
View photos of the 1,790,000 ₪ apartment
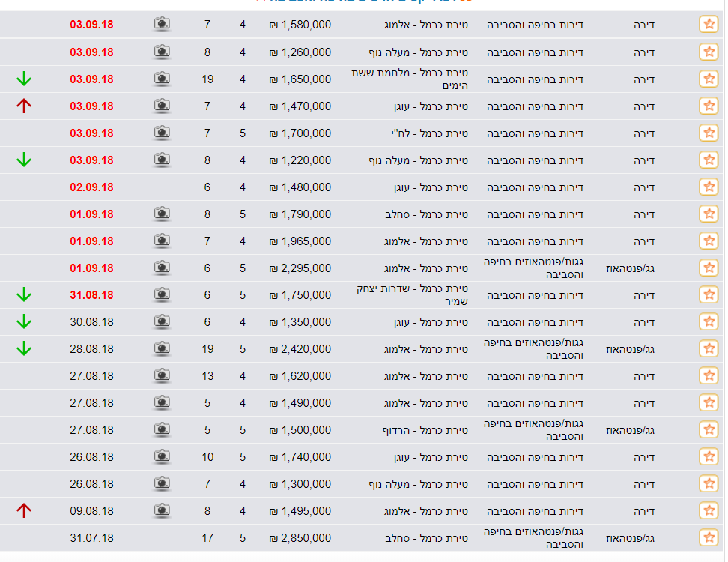click(x=162, y=214)
